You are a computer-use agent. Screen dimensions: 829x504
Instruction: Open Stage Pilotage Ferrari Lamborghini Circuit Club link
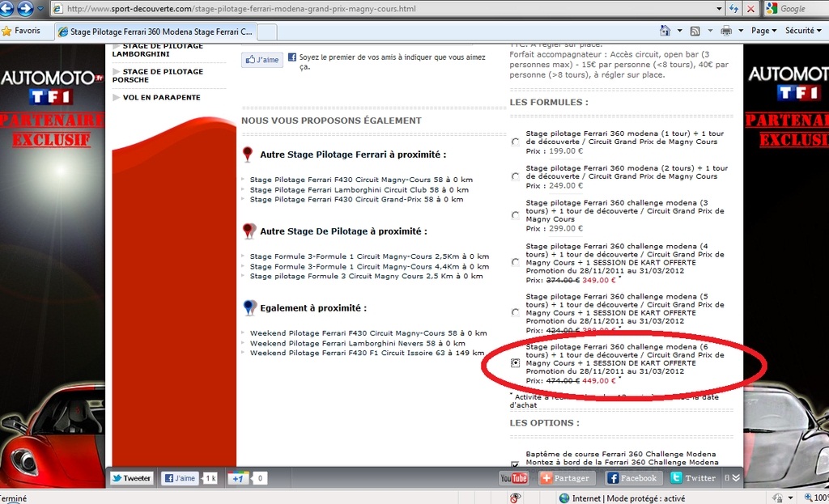(x=359, y=189)
